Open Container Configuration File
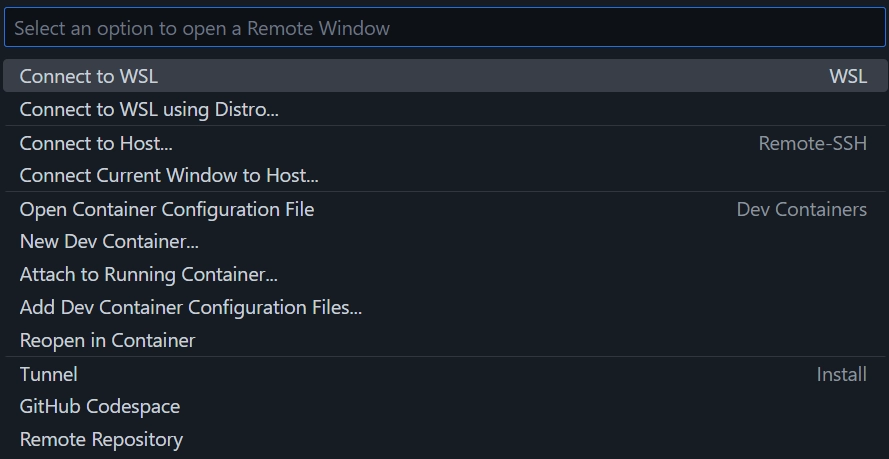Viewport: 889px width, 459px height. (x=167, y=209)
